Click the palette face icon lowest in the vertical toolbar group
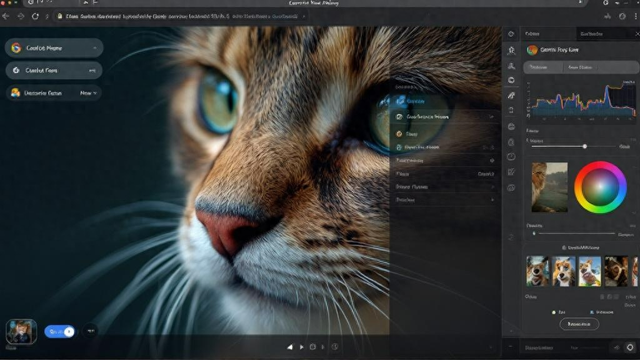Image resolution: width=640 pixels, height=360 pixels. coord(511,188)
